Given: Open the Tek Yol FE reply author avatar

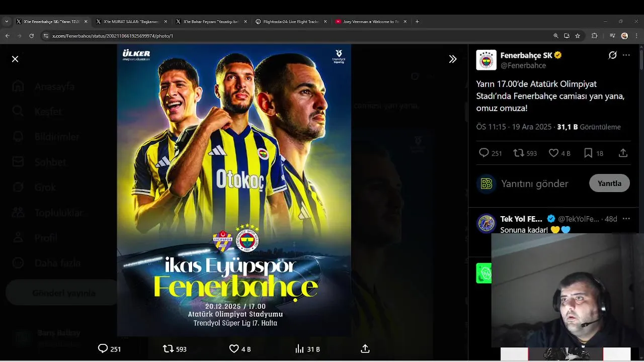Looking at the screenshot, I should click(x=486, y=223).
